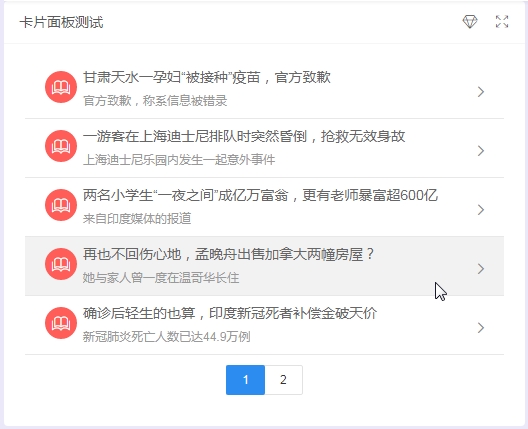Open chevron arrow for 两名小学生 item
The image size is (528, 429).
coord(481,209)
